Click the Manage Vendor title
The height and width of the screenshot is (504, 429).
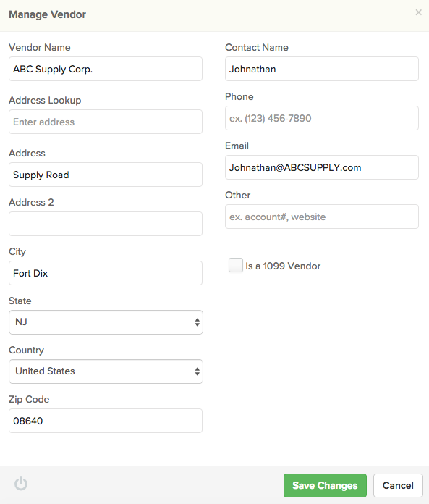[48, 14]
